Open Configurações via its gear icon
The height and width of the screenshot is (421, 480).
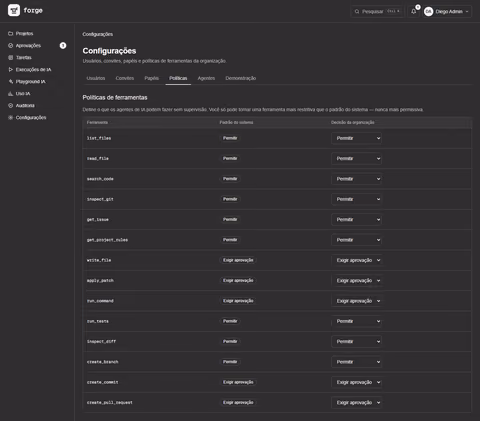pos(10,117)
